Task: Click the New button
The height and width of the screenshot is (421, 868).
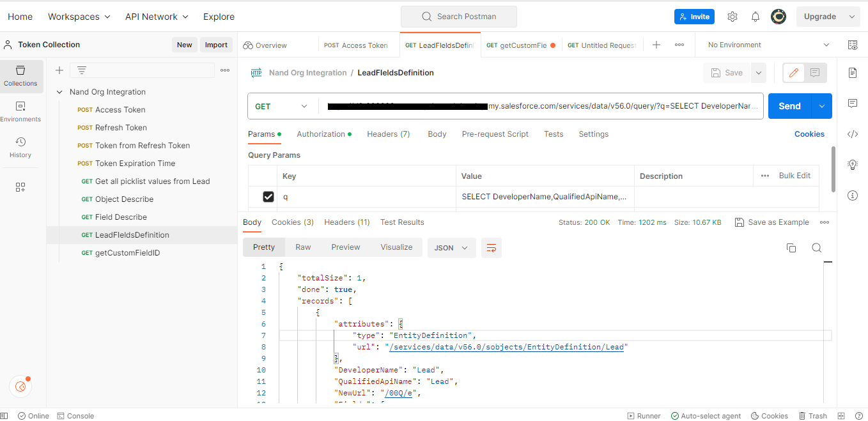Action: tap(185, 45)
